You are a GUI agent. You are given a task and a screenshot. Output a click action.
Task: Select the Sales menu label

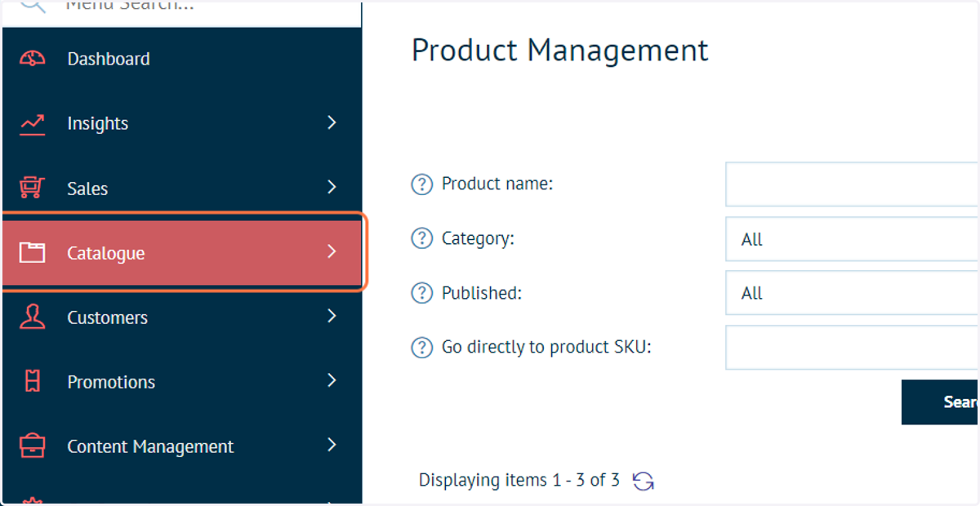[x=87, y=188]
